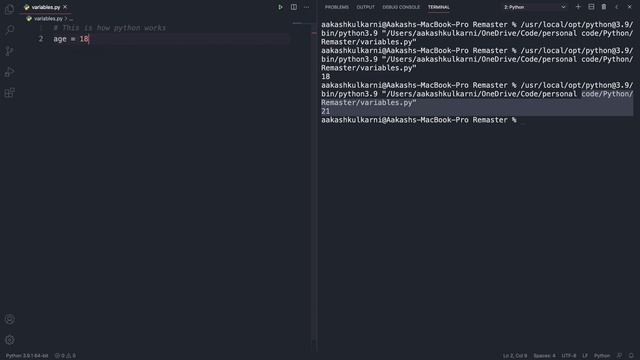
Task: Create a new terminal with plus icon
Action: pyautogui.click(x=578, y=7)
